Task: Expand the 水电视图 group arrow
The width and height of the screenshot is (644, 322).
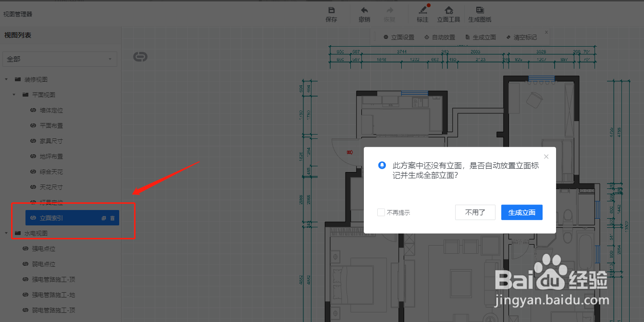Action: pos(6,233)
